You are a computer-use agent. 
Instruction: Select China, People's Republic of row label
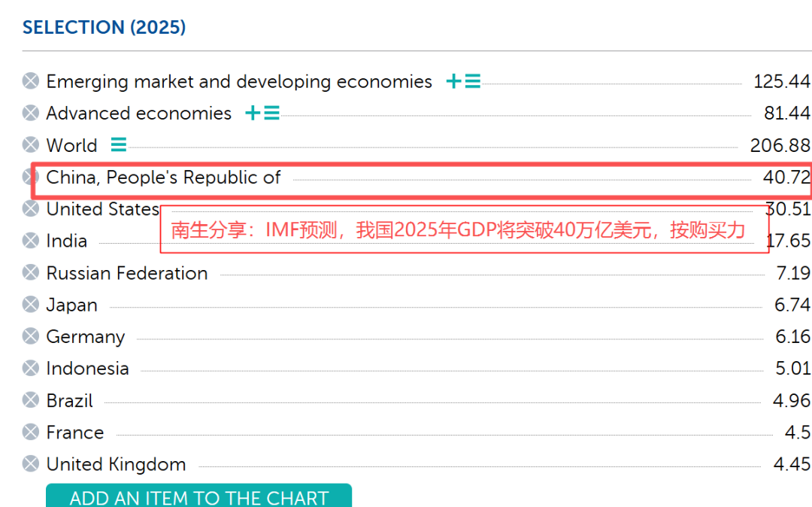point(163,178)
